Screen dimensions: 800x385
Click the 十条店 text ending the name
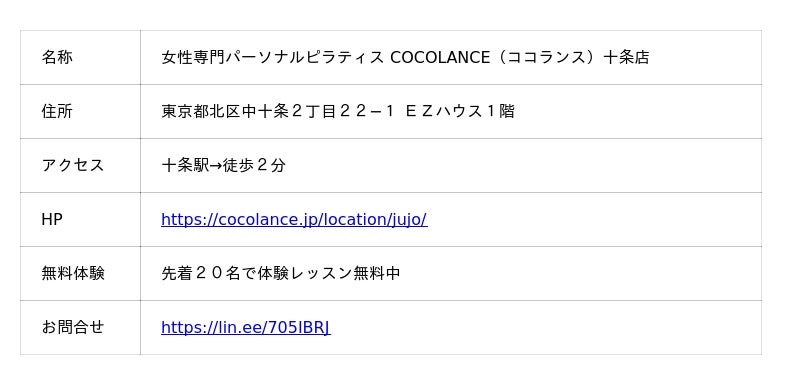(627, 57)
